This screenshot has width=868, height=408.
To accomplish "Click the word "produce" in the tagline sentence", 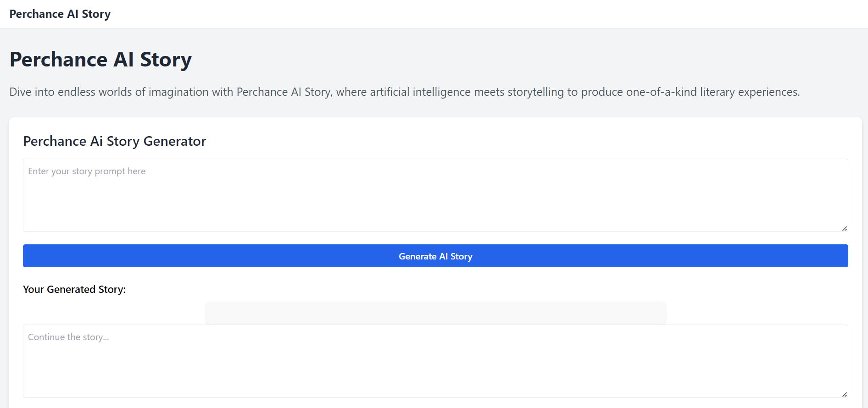I will tap(602, 92).
